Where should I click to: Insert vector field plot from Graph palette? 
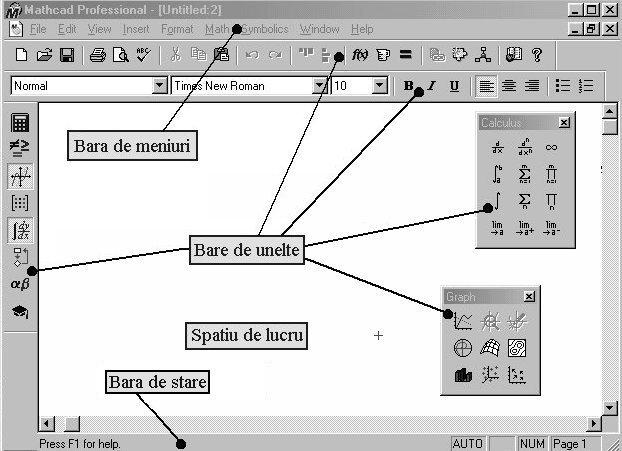pos(517,375)
